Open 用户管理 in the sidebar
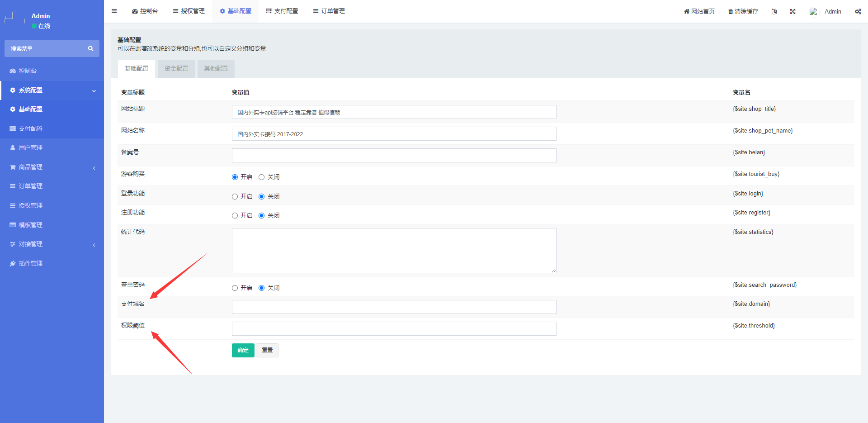 pyautogui.click(x=30, y=147)
